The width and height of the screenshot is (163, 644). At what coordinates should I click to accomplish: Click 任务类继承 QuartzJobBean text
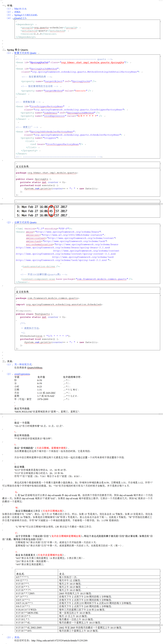tap(28, 368)
